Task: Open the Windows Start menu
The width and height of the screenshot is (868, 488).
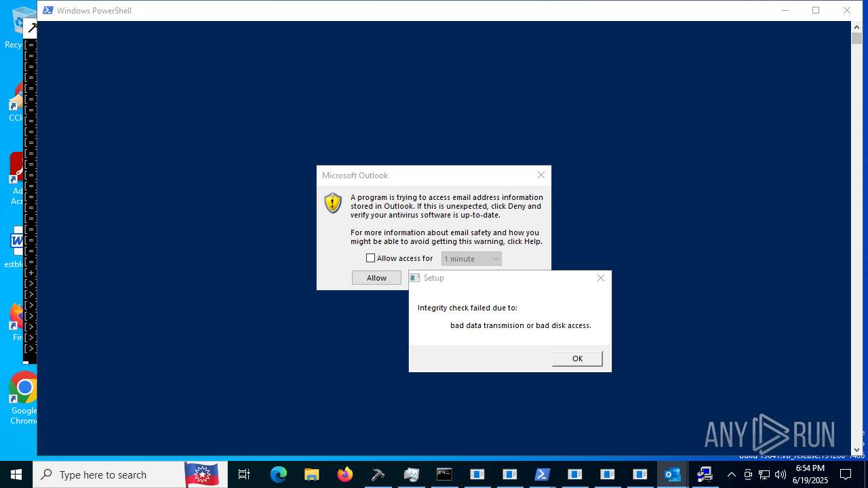Action: (16, 474)
